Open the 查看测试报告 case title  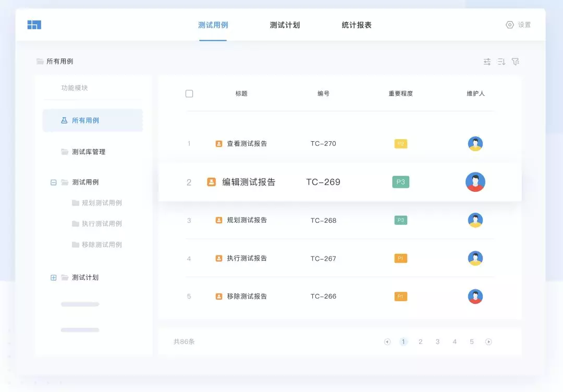[247, 143]
